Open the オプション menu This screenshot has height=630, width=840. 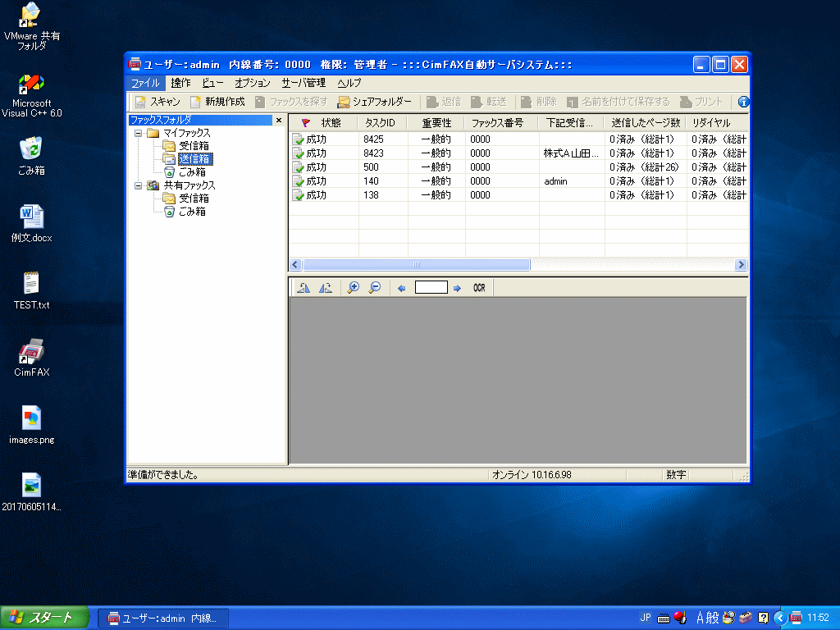(x=253, y=83)
